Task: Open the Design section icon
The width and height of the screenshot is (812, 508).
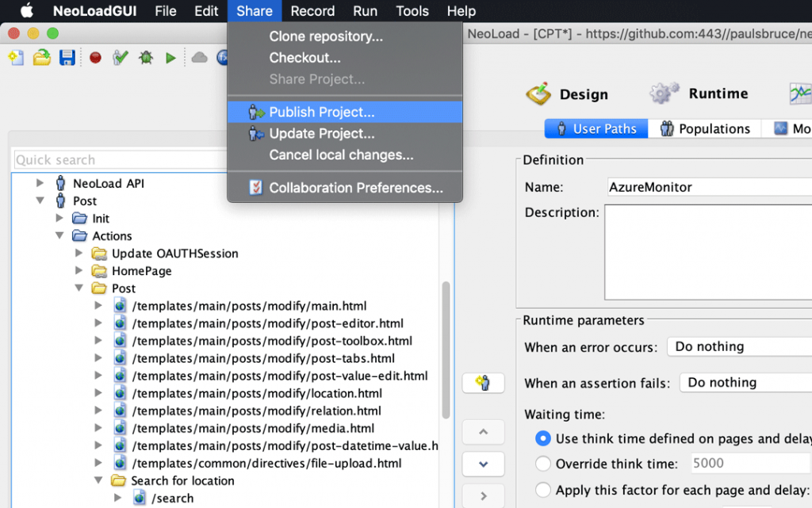Action: [538, 94]
